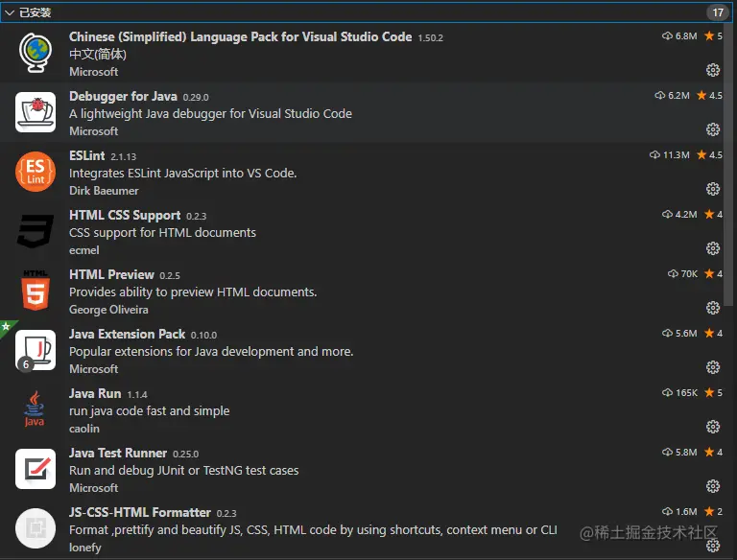Select the ESLint extension title
Image resolution: width=737 pixels, height=560 pixels.
point(87,155)
